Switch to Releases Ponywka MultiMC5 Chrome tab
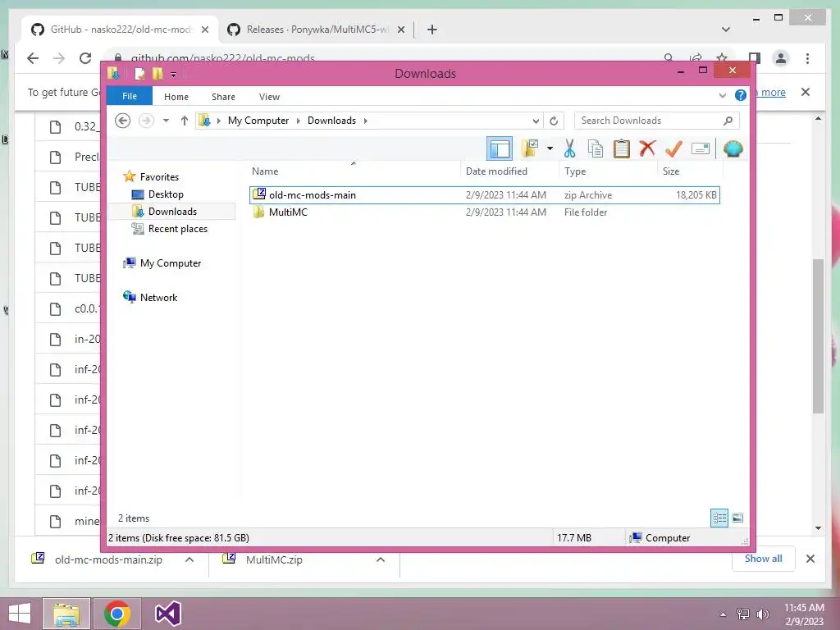The height and width of the screenshot is (630, 840). pyautogui.click(x=316, y=30)
